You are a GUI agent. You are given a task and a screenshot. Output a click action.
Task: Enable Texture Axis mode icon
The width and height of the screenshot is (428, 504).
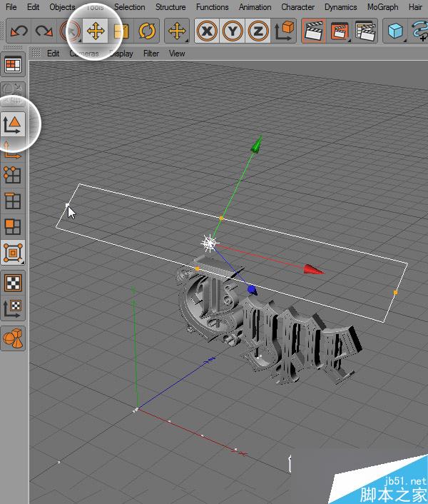tap(13, 308)
